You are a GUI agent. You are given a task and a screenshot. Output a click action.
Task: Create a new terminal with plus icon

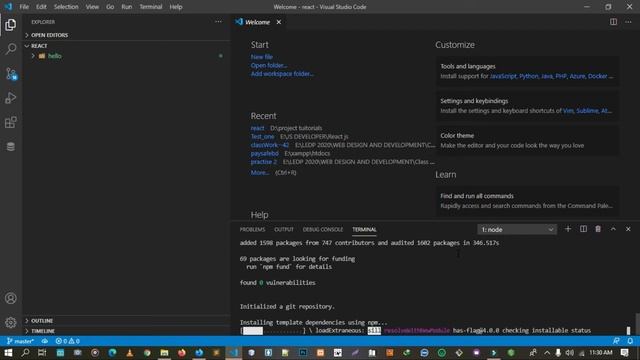568,229
